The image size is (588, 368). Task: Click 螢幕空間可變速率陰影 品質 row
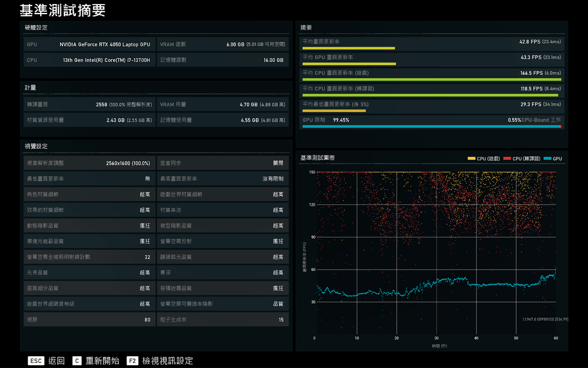point(223,304)
